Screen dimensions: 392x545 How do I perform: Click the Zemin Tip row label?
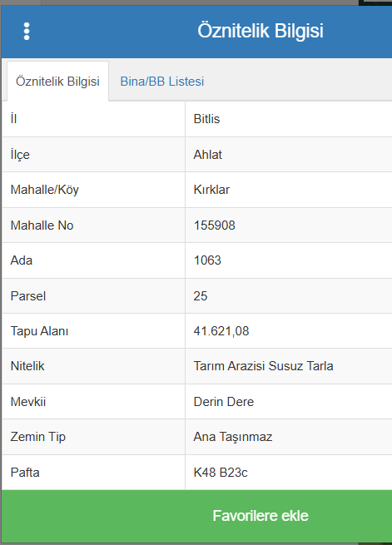[x=38, y=437]
